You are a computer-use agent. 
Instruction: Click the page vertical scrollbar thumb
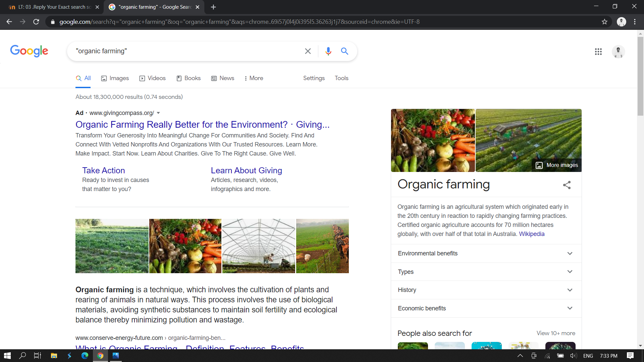point(640,76)
